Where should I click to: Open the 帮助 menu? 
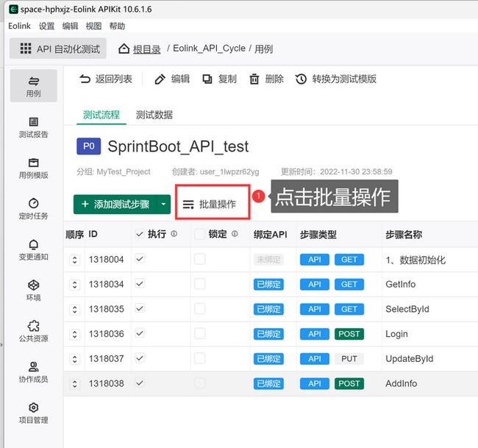point(117,26)
